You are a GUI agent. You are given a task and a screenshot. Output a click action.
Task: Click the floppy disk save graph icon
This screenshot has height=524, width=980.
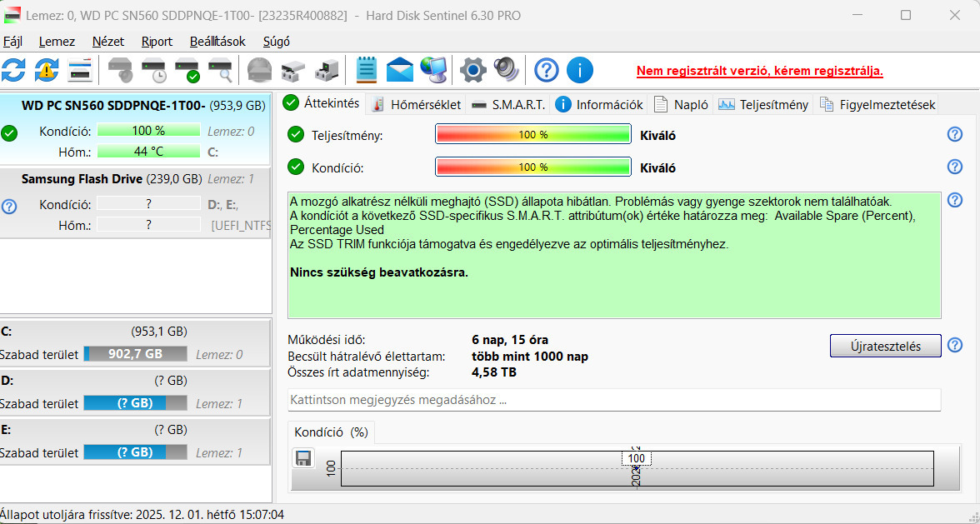(303, 458)
